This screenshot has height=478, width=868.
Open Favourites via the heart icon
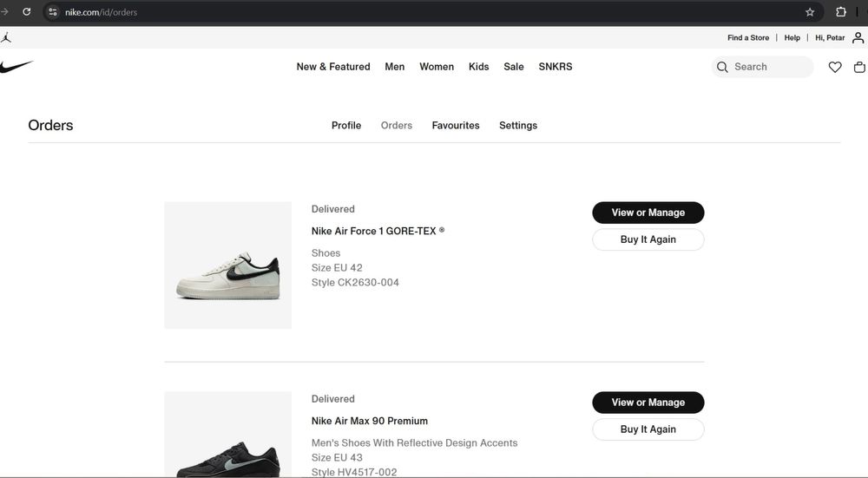(x=835, y=67)
